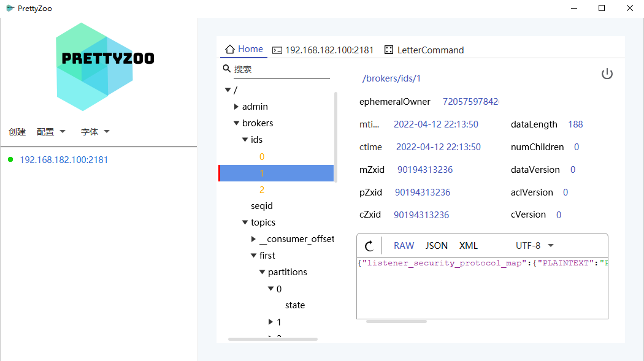This screenshot has width=644, height=361.
Task: Switch data view to XML
Action: tap(468, 246)
